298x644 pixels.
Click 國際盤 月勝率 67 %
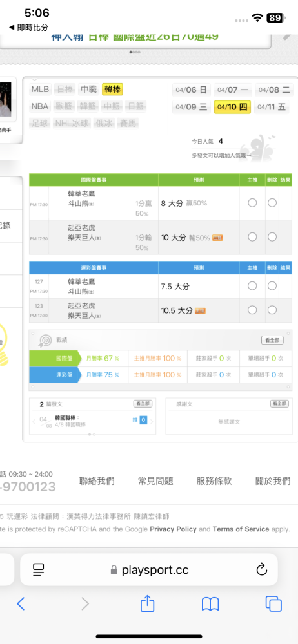(x=103, y=358)
